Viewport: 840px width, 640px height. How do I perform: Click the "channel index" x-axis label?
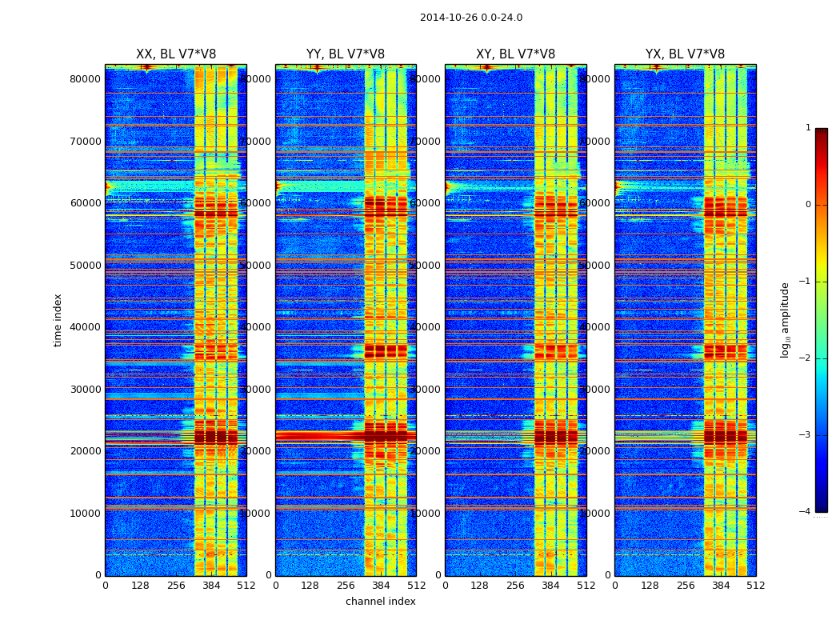(x=381, y=602)
